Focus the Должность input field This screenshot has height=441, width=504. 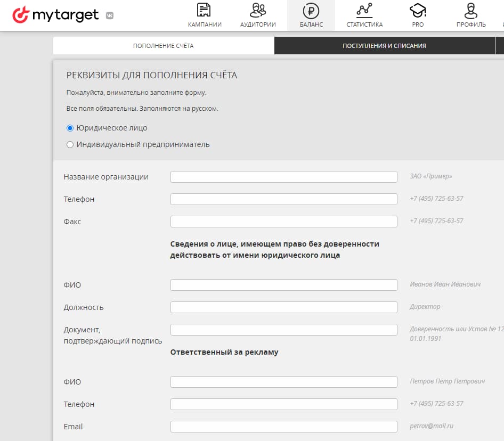283,307
